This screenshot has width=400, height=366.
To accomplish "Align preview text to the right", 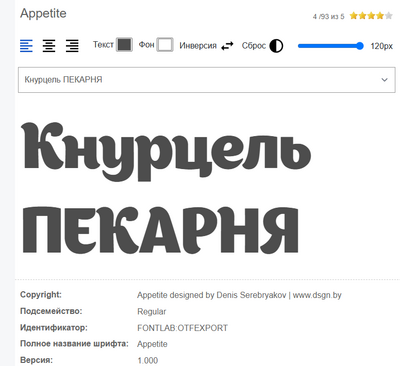I will click(x=72, y=46).
